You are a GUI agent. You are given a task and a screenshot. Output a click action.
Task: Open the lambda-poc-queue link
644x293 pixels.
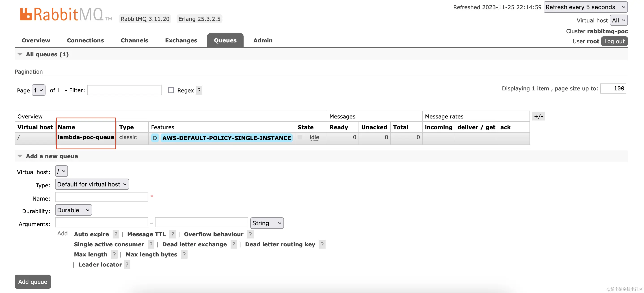(x=86, y=137)
